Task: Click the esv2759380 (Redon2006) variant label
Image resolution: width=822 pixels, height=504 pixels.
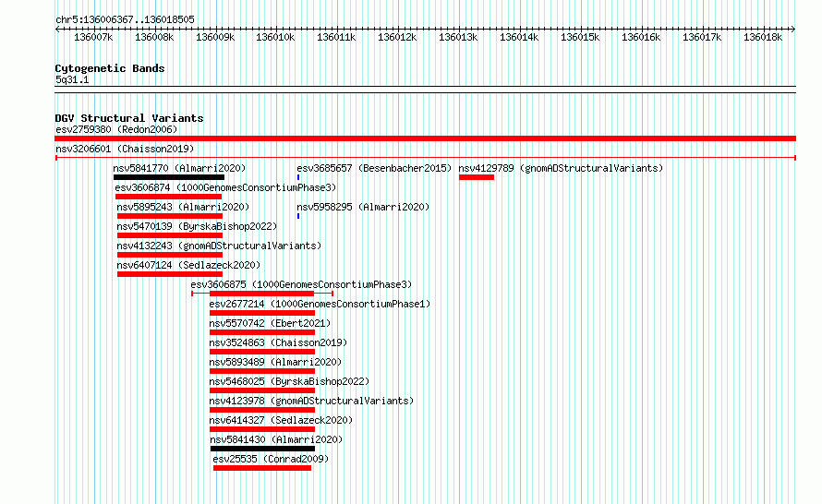Action: (x=116, y=129)
